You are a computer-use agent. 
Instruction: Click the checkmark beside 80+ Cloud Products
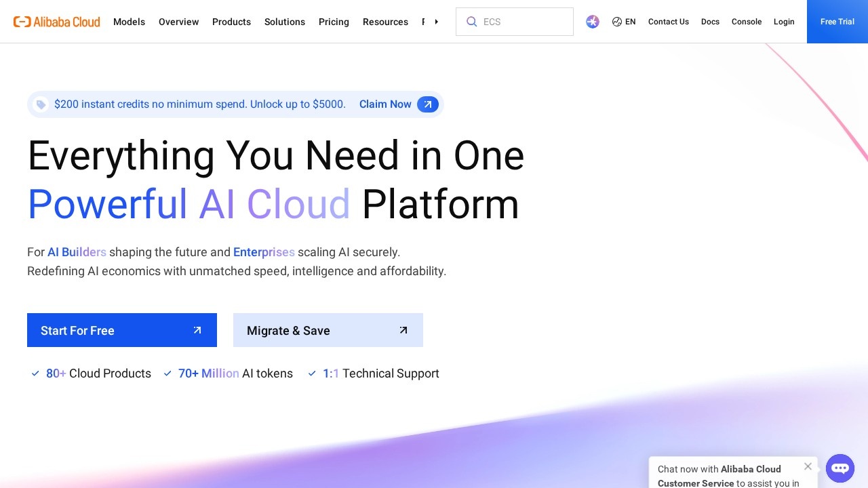35,373
